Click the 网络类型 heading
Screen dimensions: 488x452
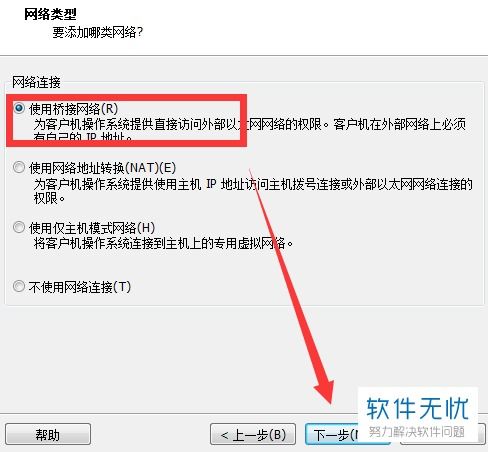[50, 14]
